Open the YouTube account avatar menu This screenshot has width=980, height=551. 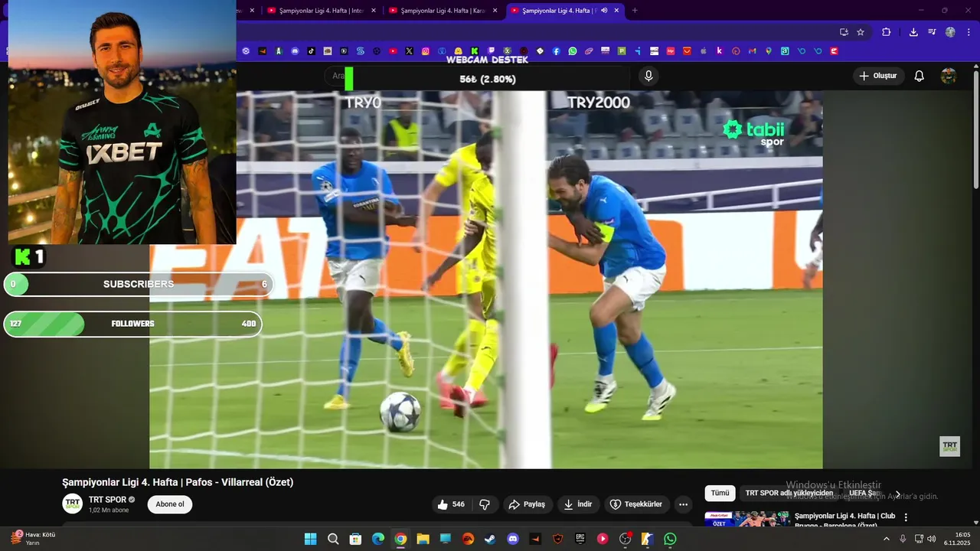pyautogui.click(x=949, y=76)
